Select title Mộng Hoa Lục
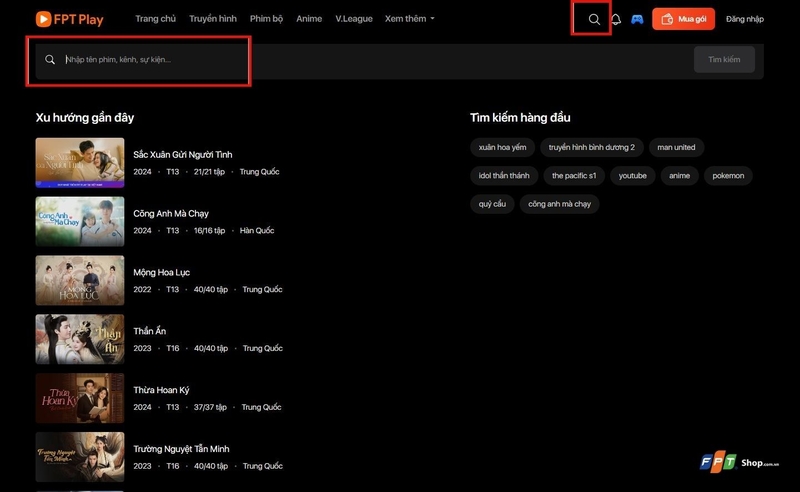Screen dimensions: 800x492 (161, 273)
